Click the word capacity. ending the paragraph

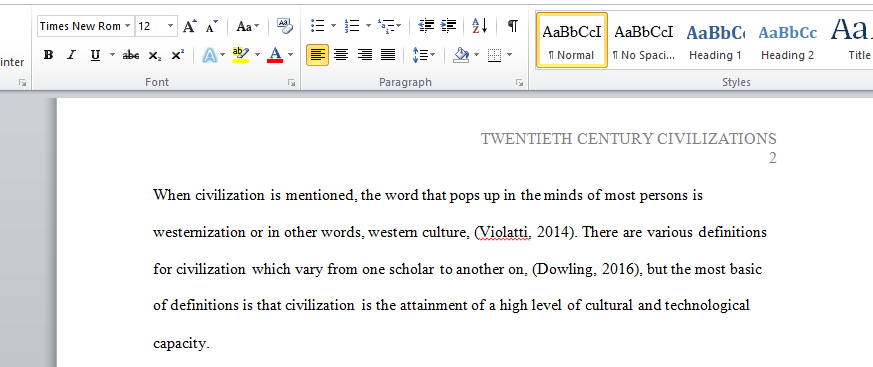point(181,344)
